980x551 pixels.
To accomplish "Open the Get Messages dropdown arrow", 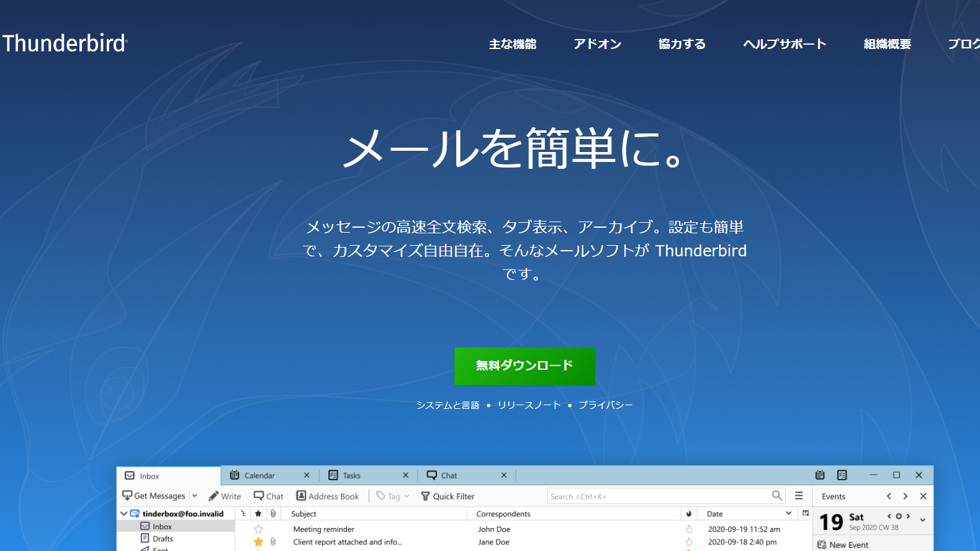I will click(x=194, y=496).
